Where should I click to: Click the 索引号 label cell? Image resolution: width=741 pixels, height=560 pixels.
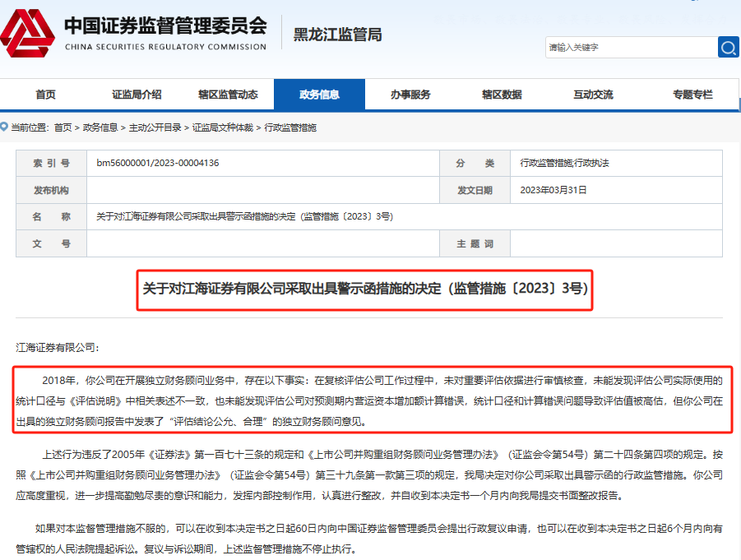[x=52, y=164]
